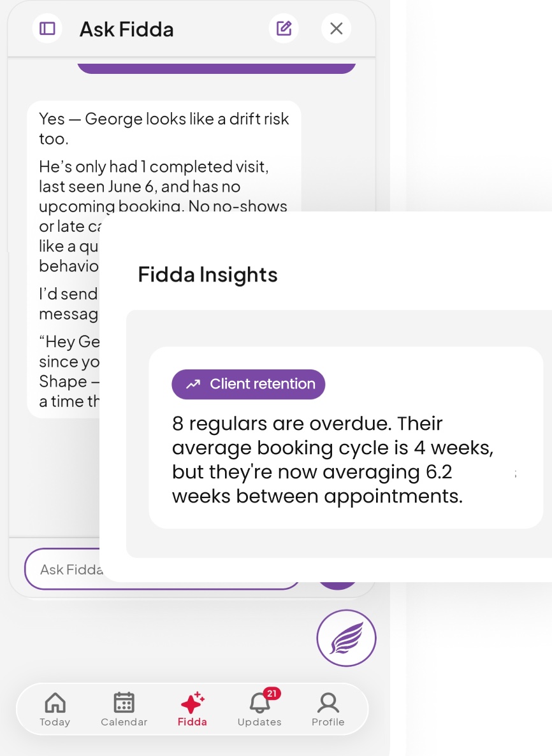Click trending arrow in retention tag
Screen dimensions: 552x756
(194, 384)
